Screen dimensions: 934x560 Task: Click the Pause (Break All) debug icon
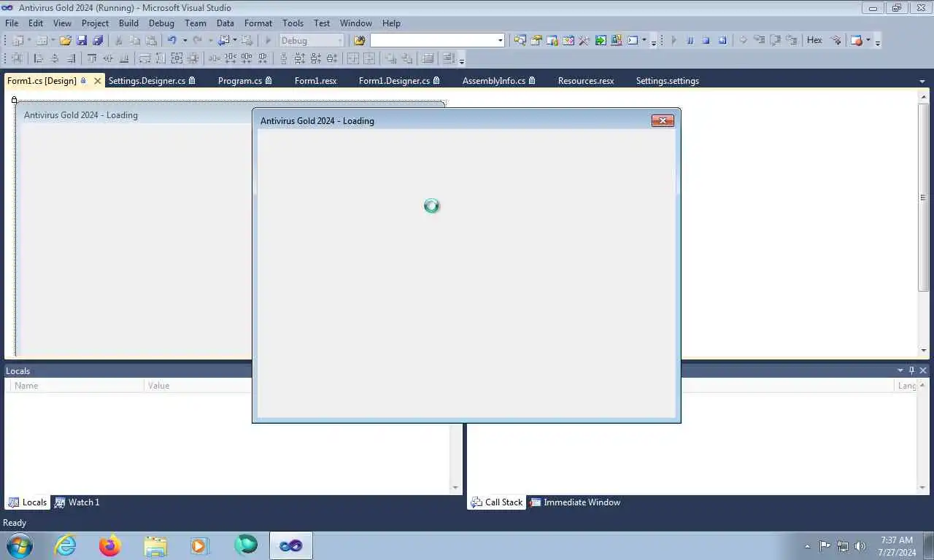click(x=690, y=40)
